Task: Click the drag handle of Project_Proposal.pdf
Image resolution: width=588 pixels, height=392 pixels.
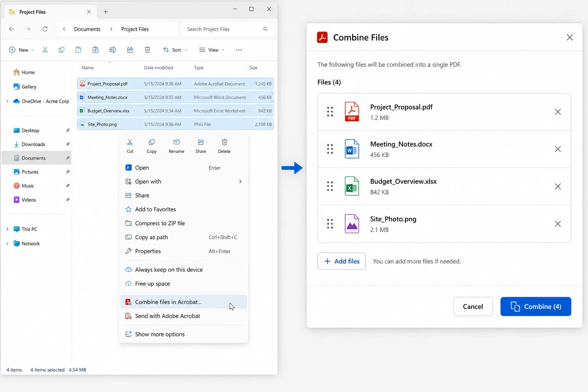Action: (330, 112)
